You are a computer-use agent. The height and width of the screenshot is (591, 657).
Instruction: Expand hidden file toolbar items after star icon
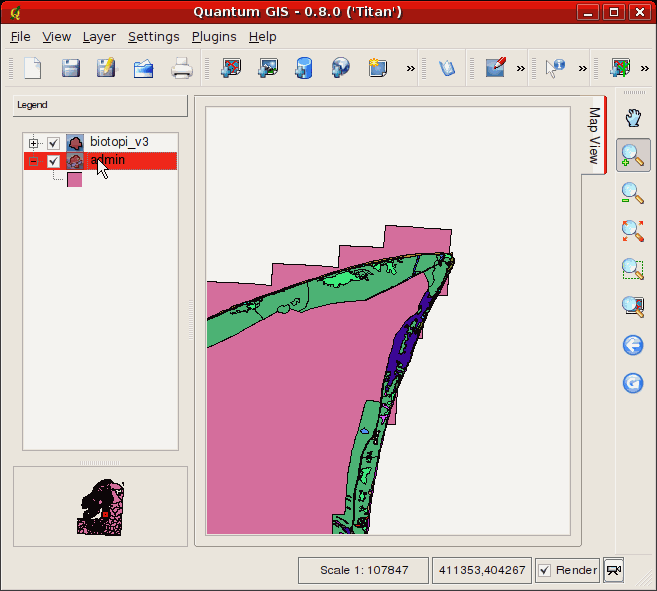pyautogui.click(x=411, y=68)
